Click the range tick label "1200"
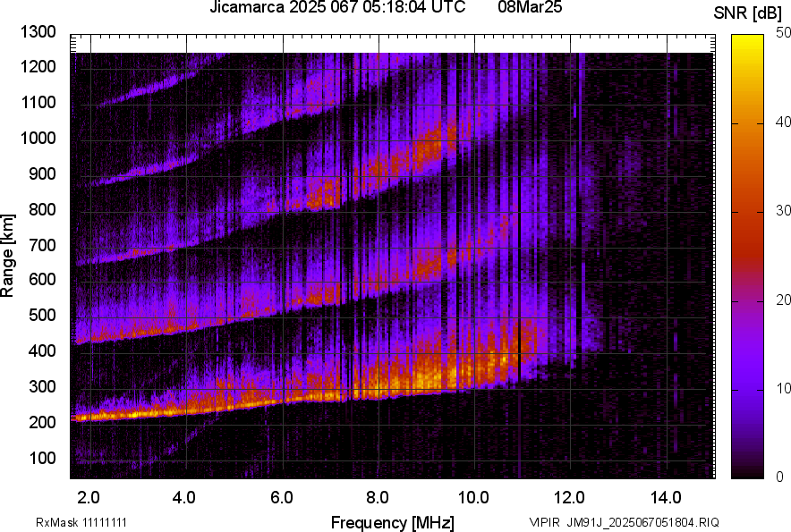Image resolution: width=791 pixels, height=532 pixels. point(38,66)
